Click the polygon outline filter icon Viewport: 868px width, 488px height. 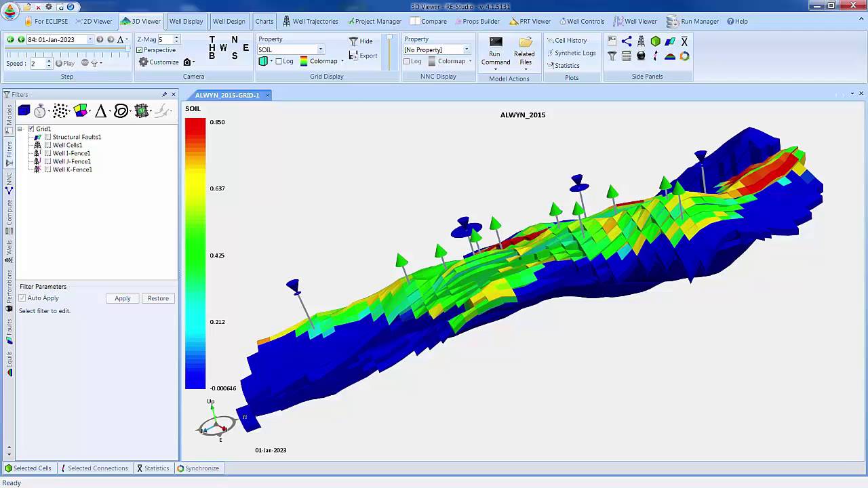121,110
